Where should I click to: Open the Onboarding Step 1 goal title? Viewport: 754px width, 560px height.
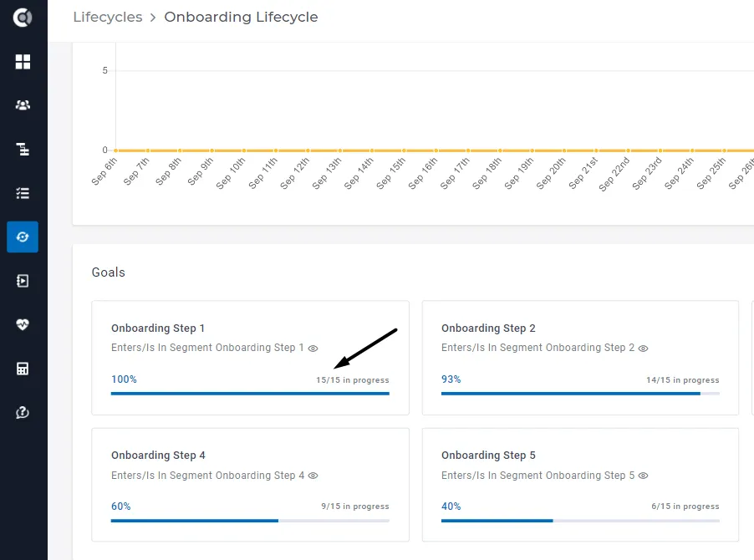coord(158,328)
